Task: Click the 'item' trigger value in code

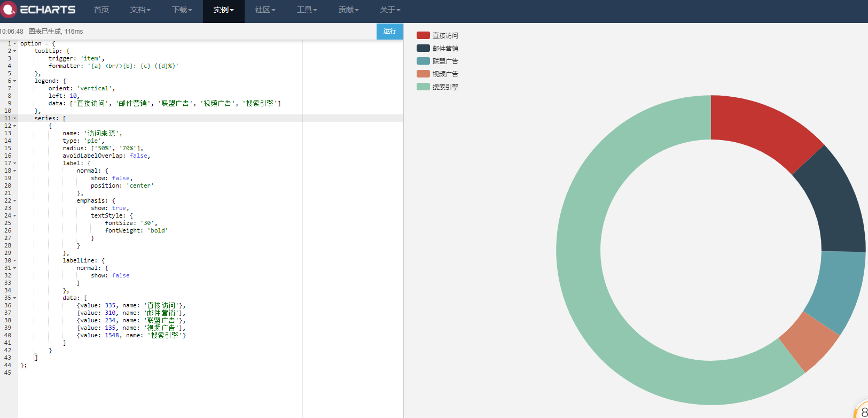Action: tap(91, 59)
